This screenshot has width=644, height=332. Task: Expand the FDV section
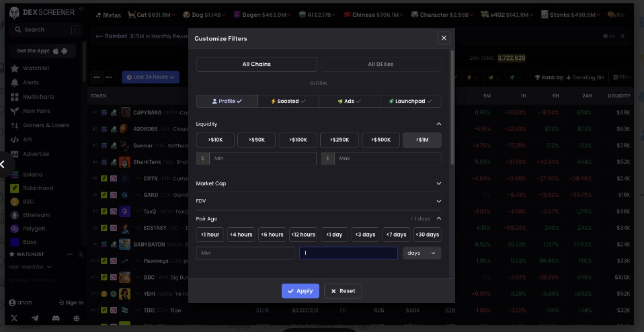tap(319, 201)
